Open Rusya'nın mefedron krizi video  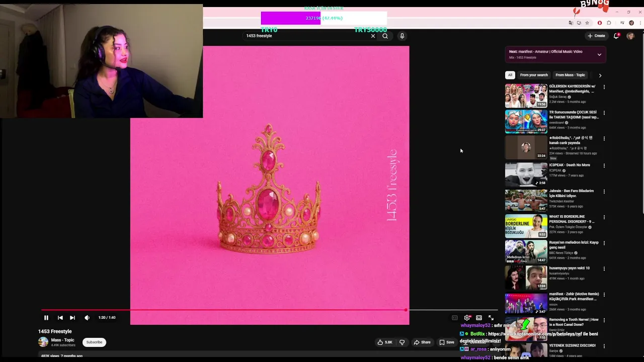tap(526, 251)
